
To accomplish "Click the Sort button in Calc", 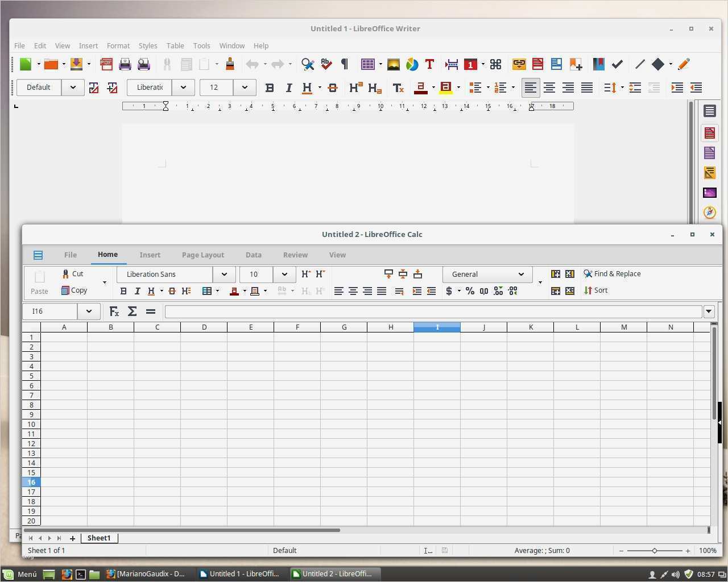I will pyautogui.click(x=595, y=290).
